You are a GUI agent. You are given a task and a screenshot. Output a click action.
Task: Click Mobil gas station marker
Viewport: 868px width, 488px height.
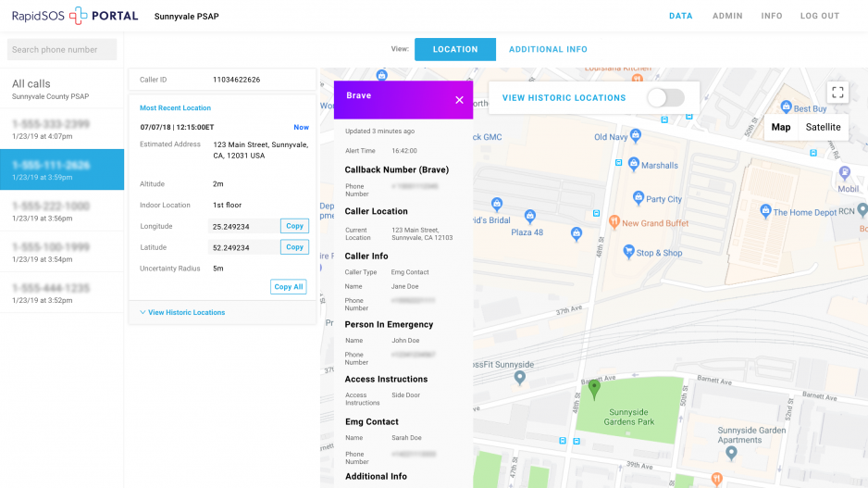pyautogui.click(x=844, y=173)
